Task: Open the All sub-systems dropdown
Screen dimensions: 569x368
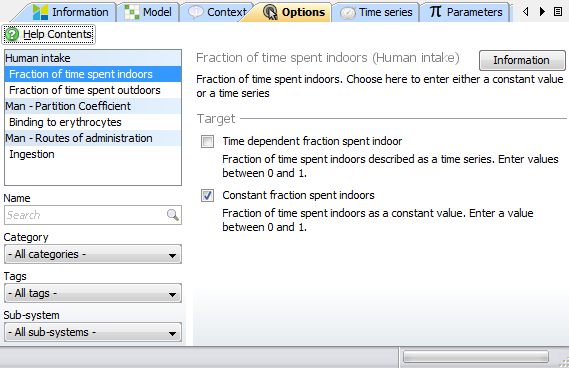Action: 93,332
